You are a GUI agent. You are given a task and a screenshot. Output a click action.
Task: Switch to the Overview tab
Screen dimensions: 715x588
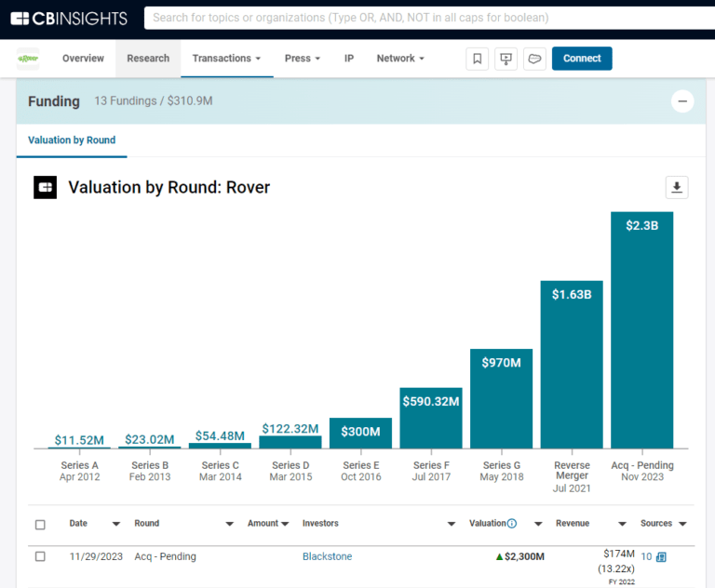pyautogui.click(x=83, y=59)
